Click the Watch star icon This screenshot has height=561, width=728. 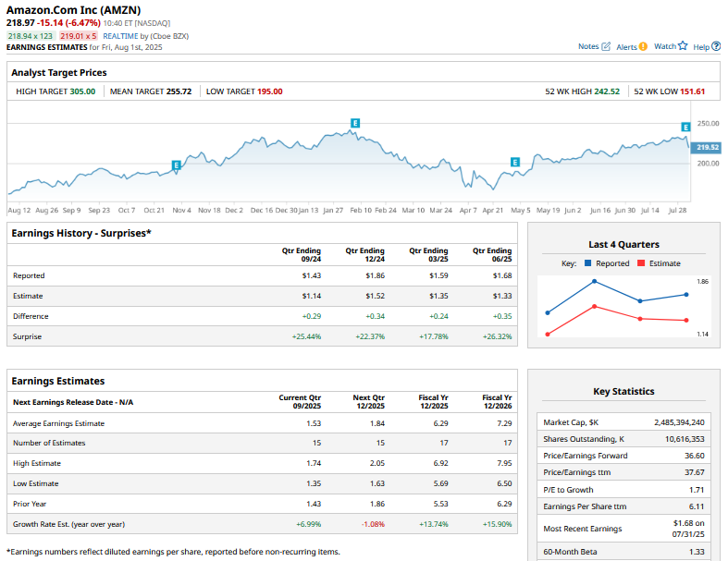pyautogui.click(x=683, y=45)
